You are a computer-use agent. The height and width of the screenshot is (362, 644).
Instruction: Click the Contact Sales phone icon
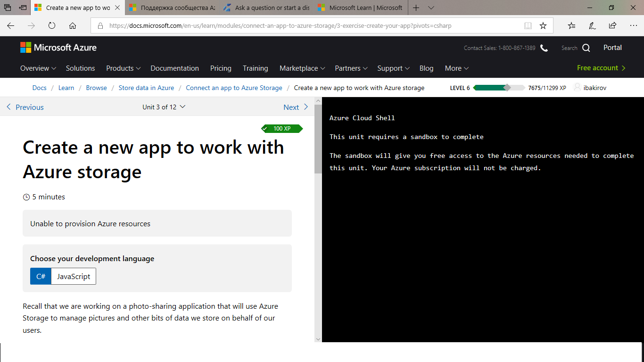[544, 48]
